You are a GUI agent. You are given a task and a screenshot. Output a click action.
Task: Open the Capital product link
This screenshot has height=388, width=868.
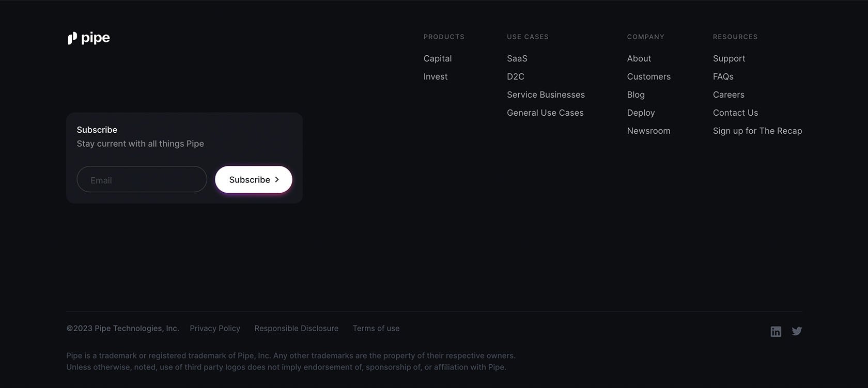tap(438, 59)
